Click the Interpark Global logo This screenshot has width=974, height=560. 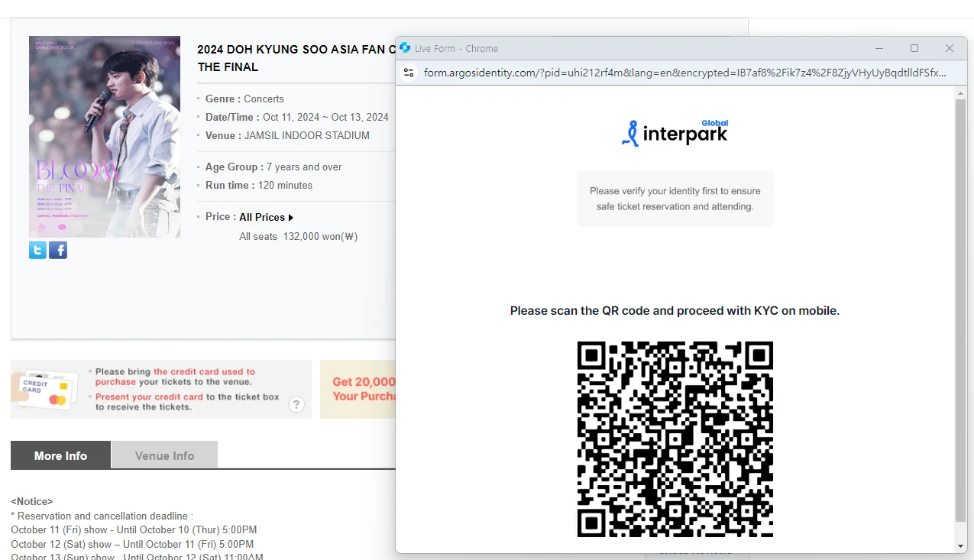point(675,131)
